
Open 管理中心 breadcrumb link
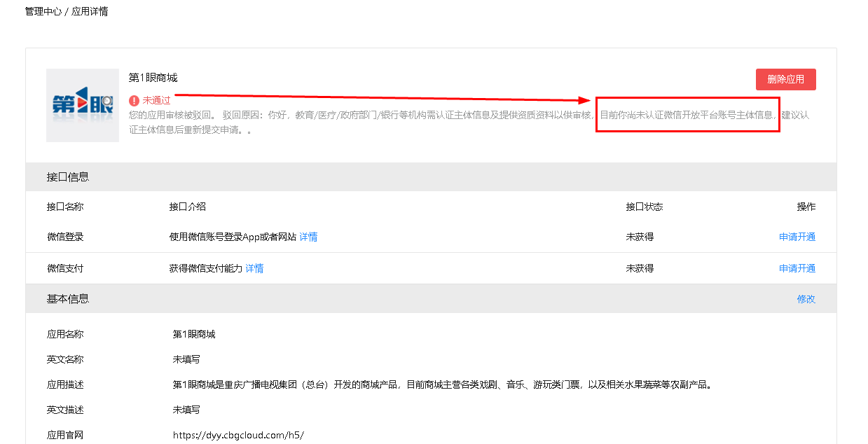(x=43, y=12)
